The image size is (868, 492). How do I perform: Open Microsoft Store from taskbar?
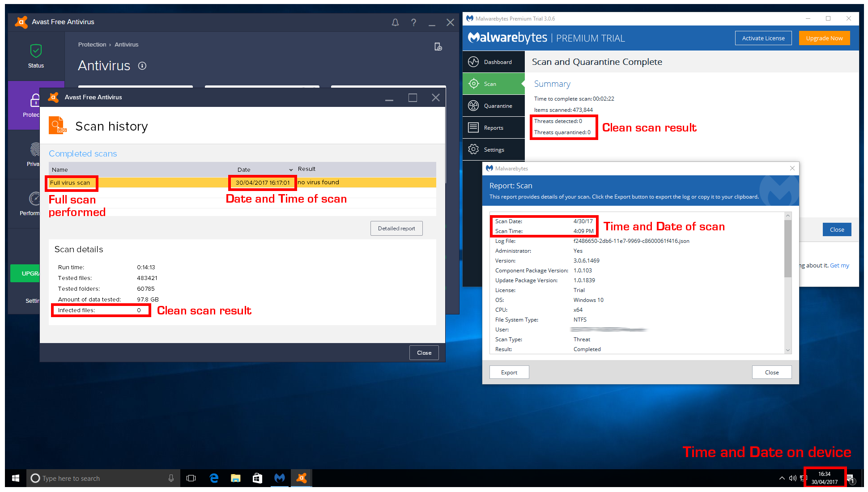tap(257, 478)
